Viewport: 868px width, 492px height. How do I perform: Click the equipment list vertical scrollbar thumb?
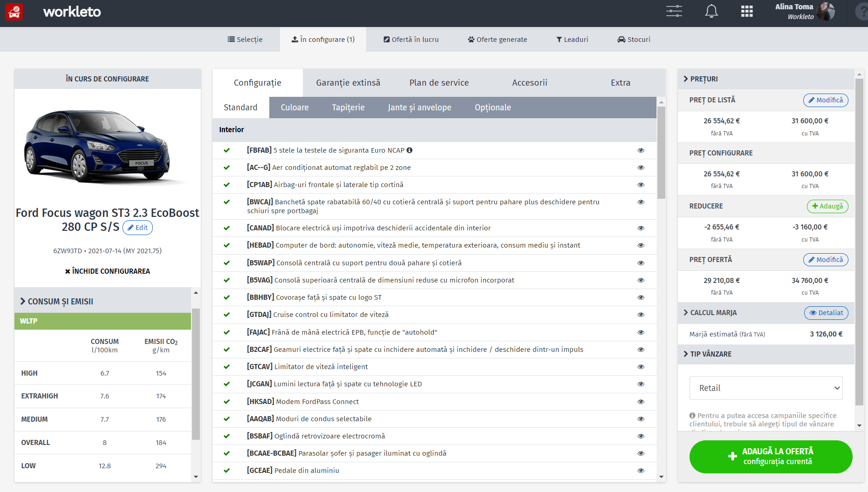click(661, 153)
